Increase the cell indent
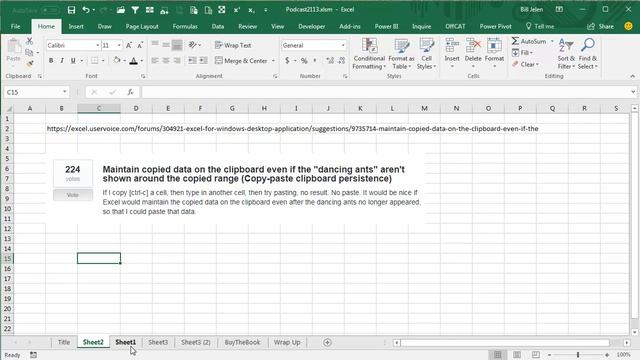This screenshot has height=360, width=640. tap(203, 61)
